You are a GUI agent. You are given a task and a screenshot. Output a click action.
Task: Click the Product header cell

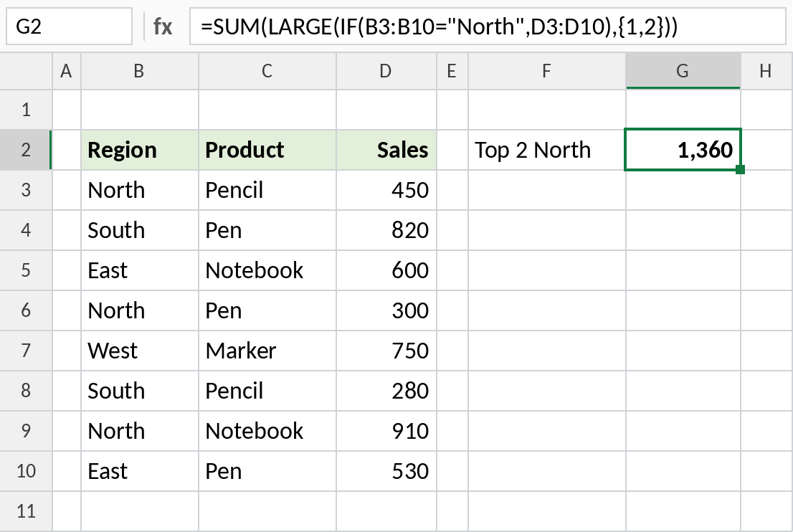pos(267,150)
